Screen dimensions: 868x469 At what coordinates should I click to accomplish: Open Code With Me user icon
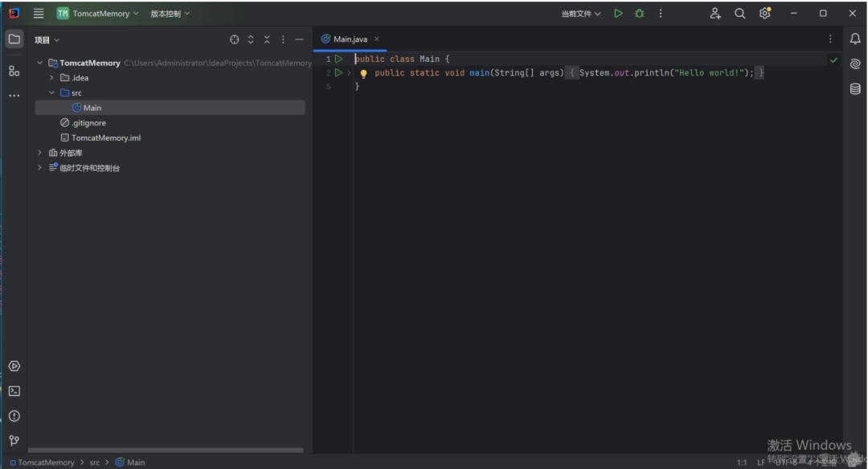(715, 14)
